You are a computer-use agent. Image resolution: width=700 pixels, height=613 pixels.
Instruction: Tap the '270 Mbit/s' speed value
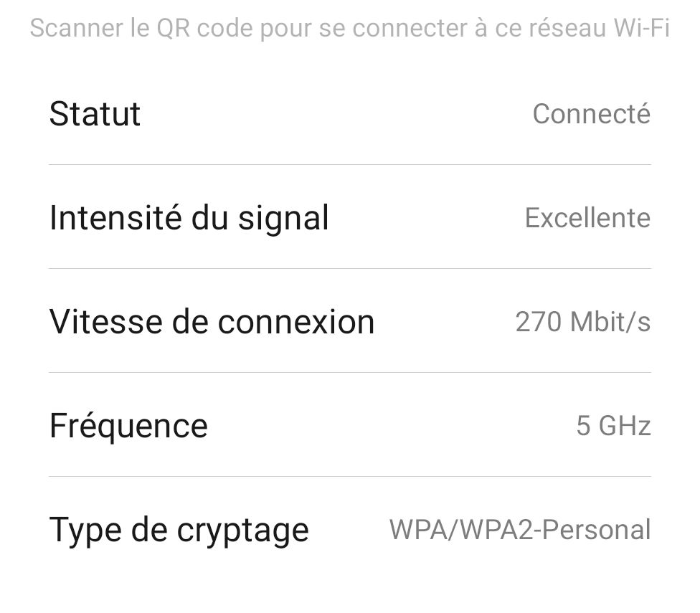[584, 322]
